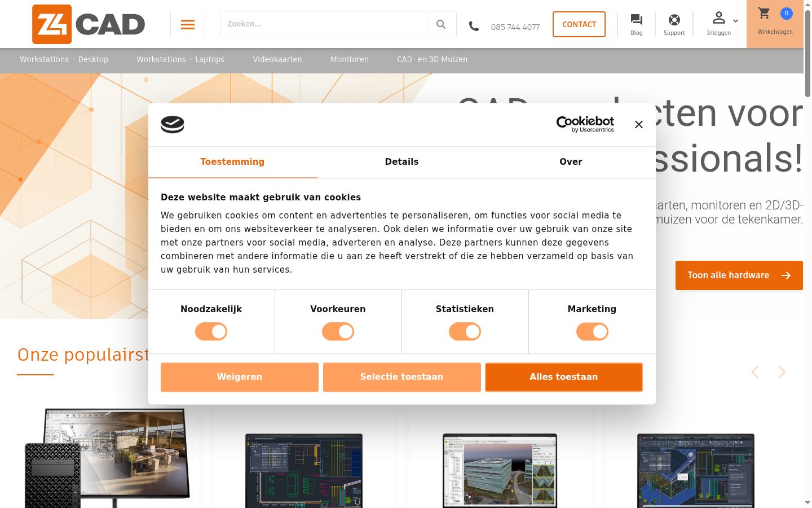Go to next products with right arrow

[782, 372]
